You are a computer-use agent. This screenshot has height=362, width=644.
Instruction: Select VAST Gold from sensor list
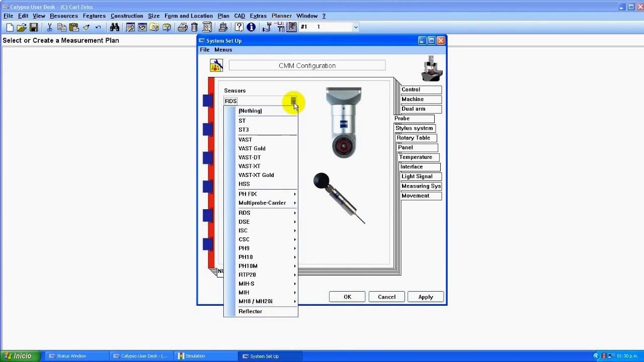pyautogui.click(x=267, y=148)
